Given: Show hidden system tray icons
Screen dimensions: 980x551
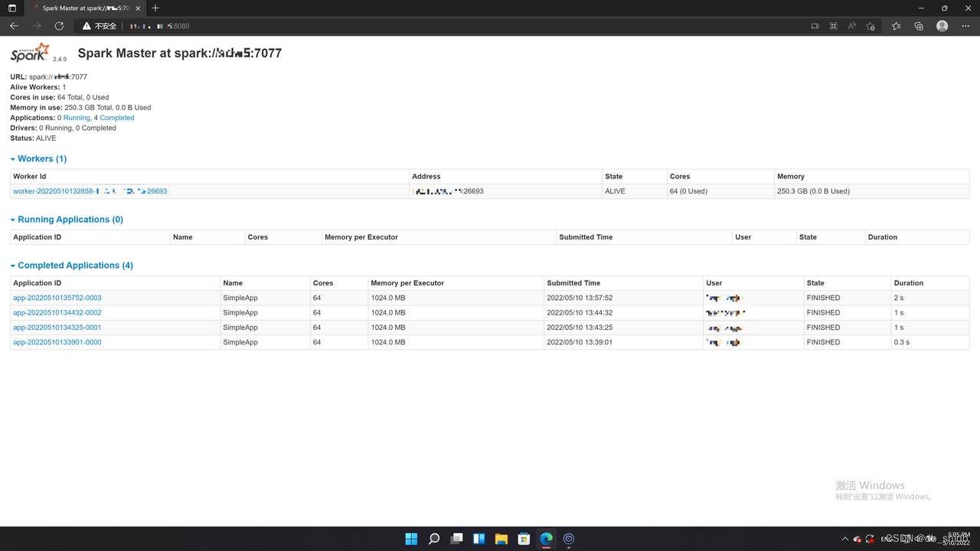Looking at the screenshot, I should [844, 539].
